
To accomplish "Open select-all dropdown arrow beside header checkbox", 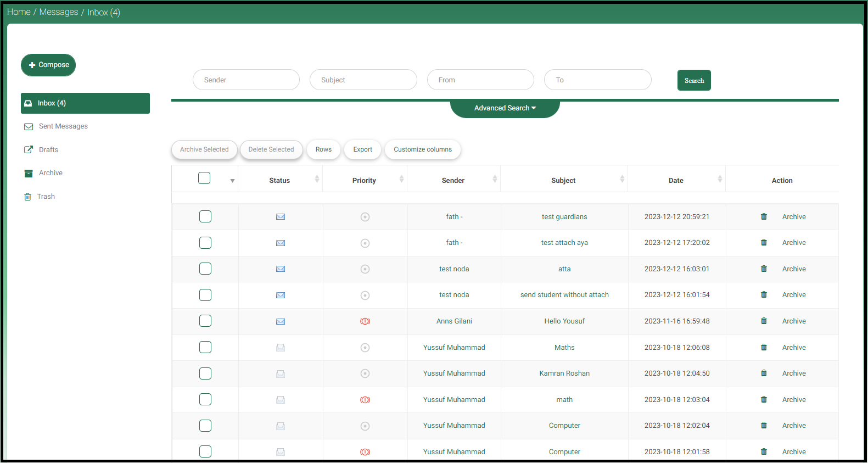I will point(232,181).
